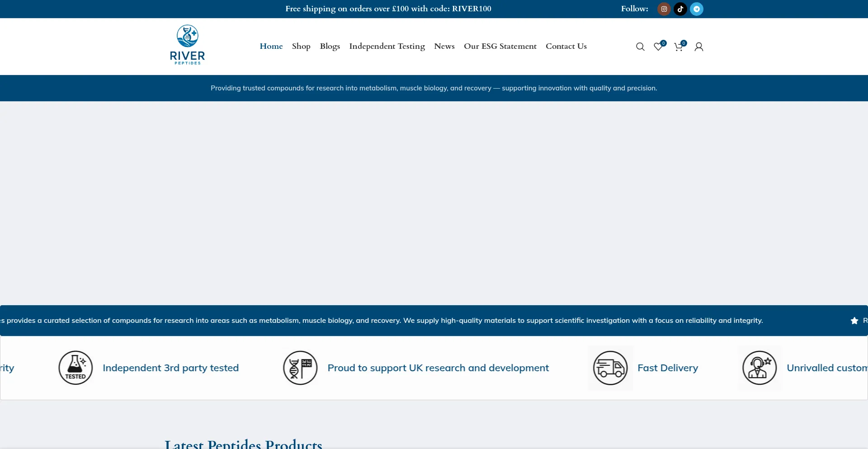The image size is (868, 449).
Task: Open the TikTok social icon
Action: coord(680,9)
